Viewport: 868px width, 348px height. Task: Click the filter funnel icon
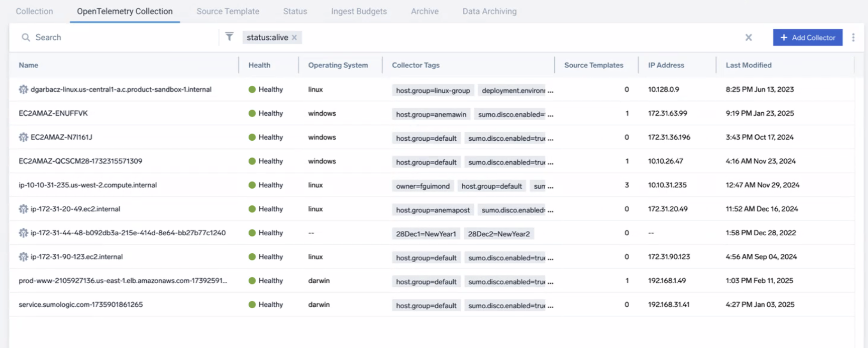click(229, 37)
